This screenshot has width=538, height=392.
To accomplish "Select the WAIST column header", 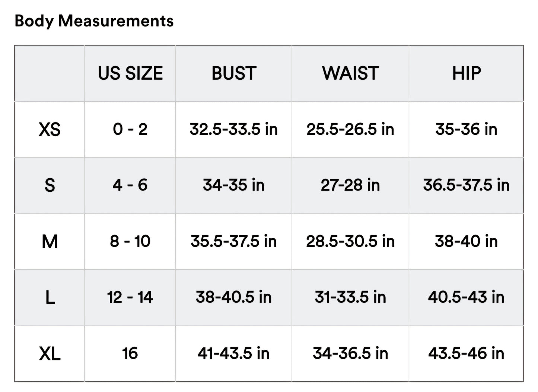I will [350, 73].
